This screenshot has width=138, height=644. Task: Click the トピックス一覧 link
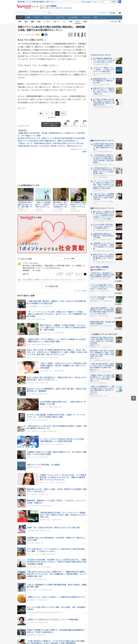[x=115, y=21]
